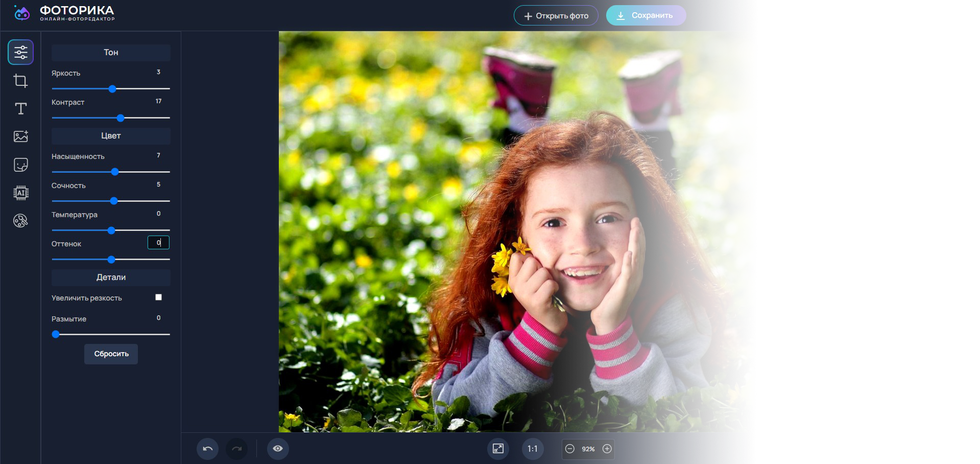980x464 pixels.
Task: Open the stickers panel
Action: 20,165
